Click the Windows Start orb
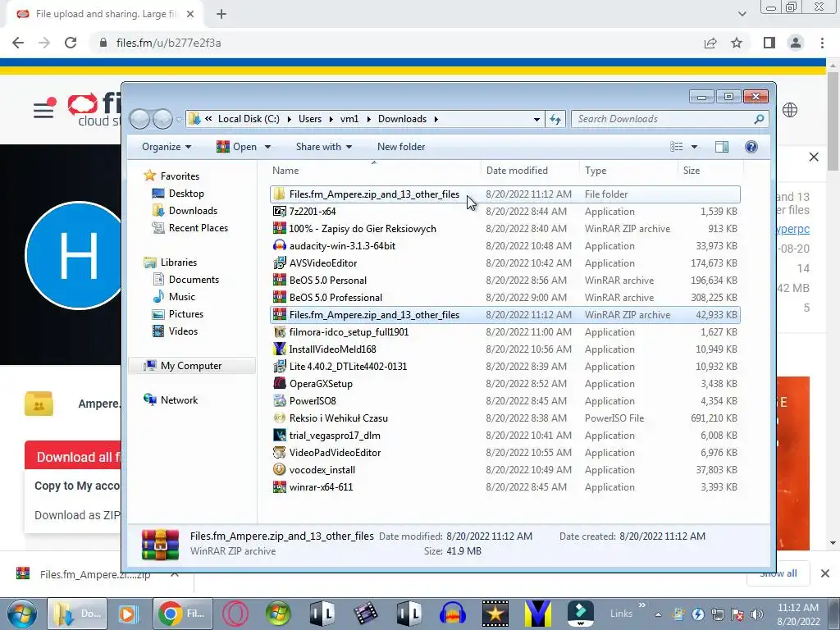Image resolution: width=840 pixels, height=630 pixels. tap(21, 614)
